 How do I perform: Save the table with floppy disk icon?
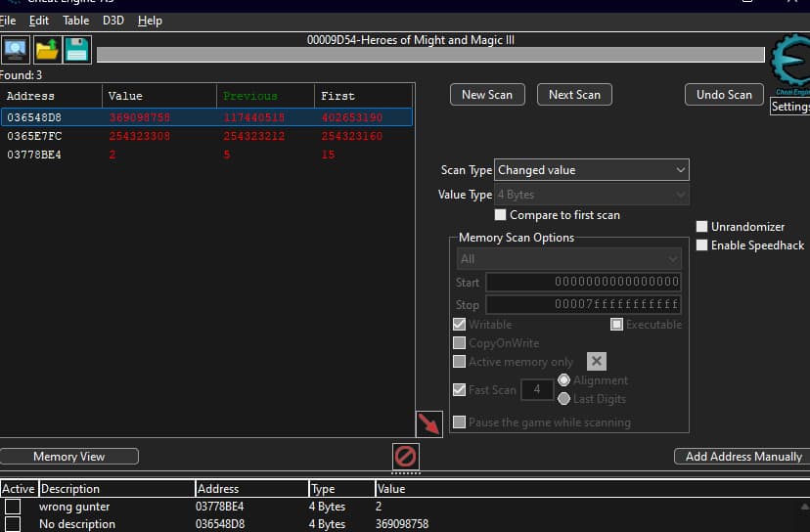pos(77,50)
